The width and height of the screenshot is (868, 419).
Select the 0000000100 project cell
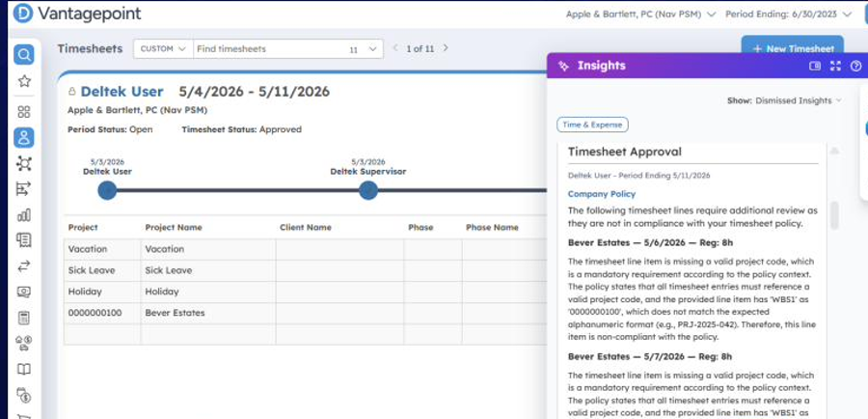coord(102,313)
